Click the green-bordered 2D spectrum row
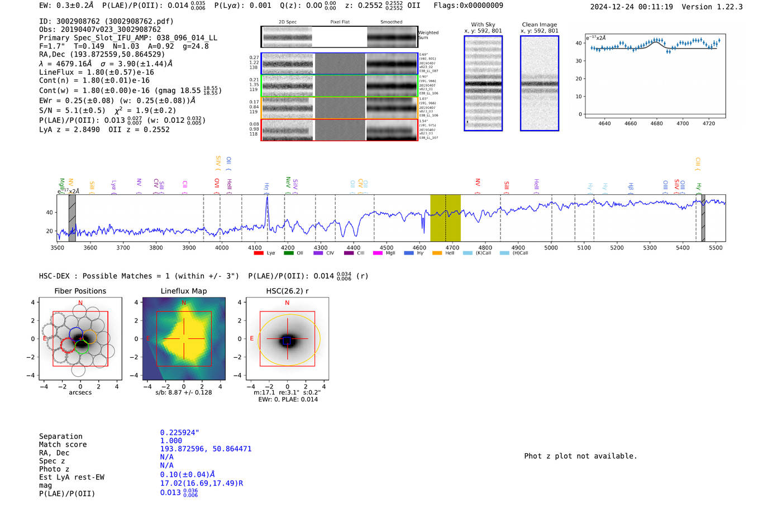The width and height of the screenshot is (782, 532). pos(340,86)
